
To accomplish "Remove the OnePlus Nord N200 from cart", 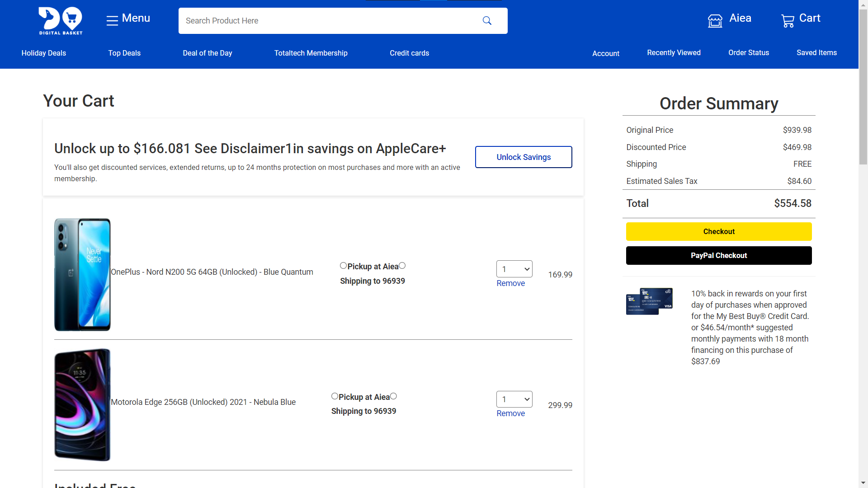I will coord(510,283).
